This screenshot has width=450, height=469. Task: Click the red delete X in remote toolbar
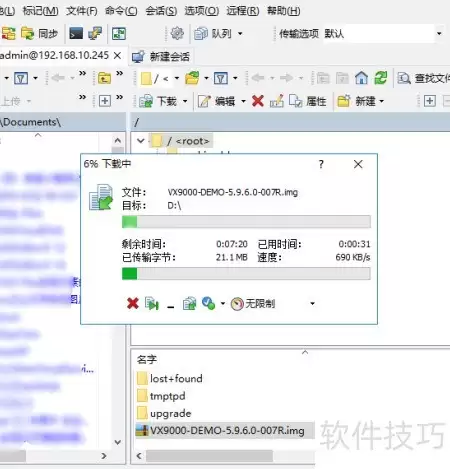(x=258, y=101)
